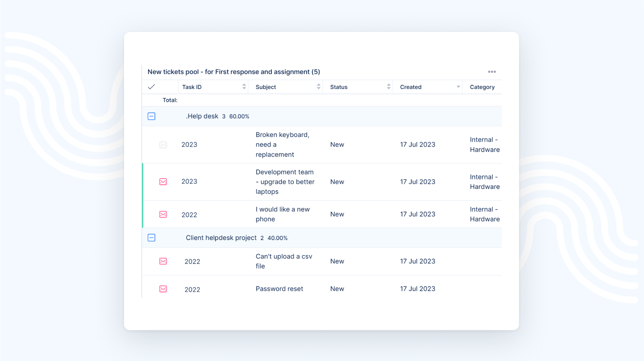Collapse the Client helpdesk project group

[151, 238]
